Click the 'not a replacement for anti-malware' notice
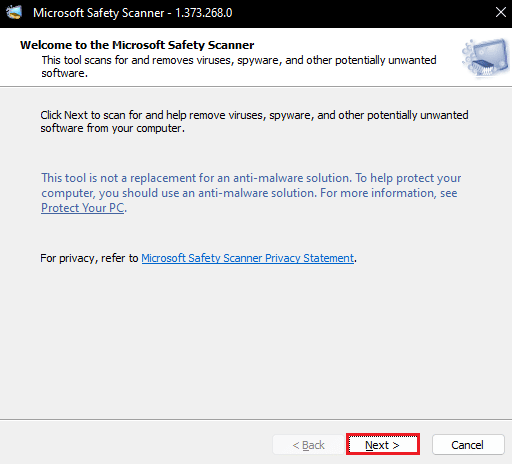Image resolution: width=512 pixels, height=464 pixels. pos(251,193)
